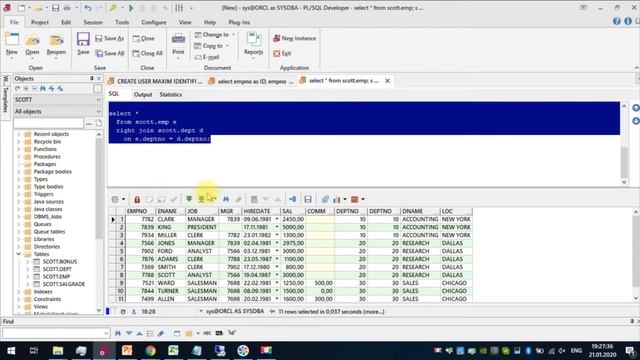Click the blue linked query icon in the results toolbar
Screen dimensions: 640x360
pyautogui.click(x=293, y=199)
